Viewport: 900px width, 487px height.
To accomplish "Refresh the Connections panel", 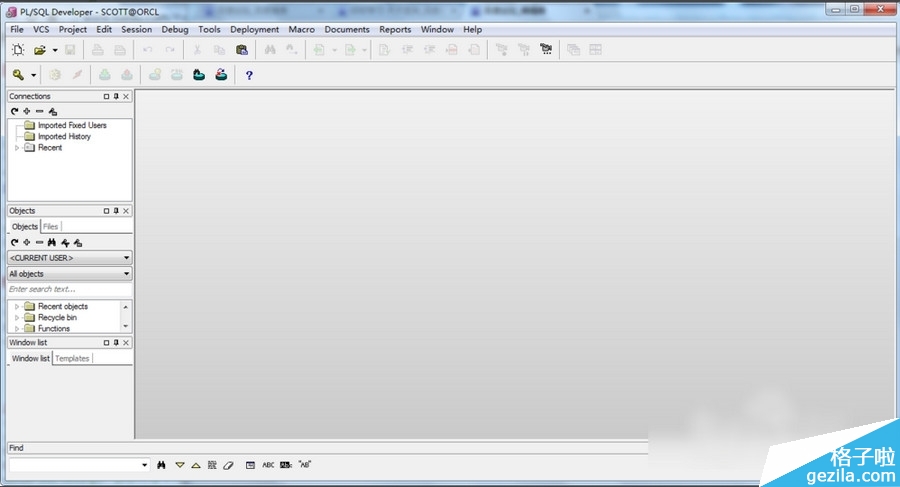I will coord(14,111).
